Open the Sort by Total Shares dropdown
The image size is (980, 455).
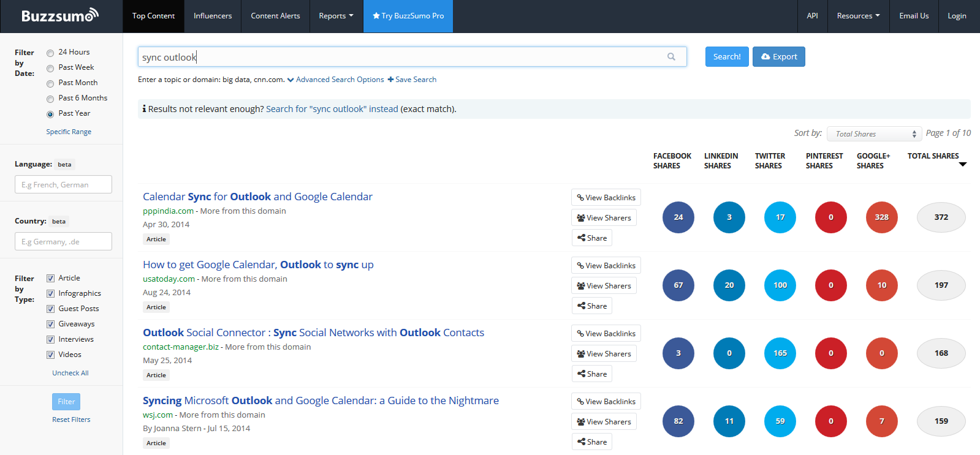pyautogui.click(x=875, y=133)
